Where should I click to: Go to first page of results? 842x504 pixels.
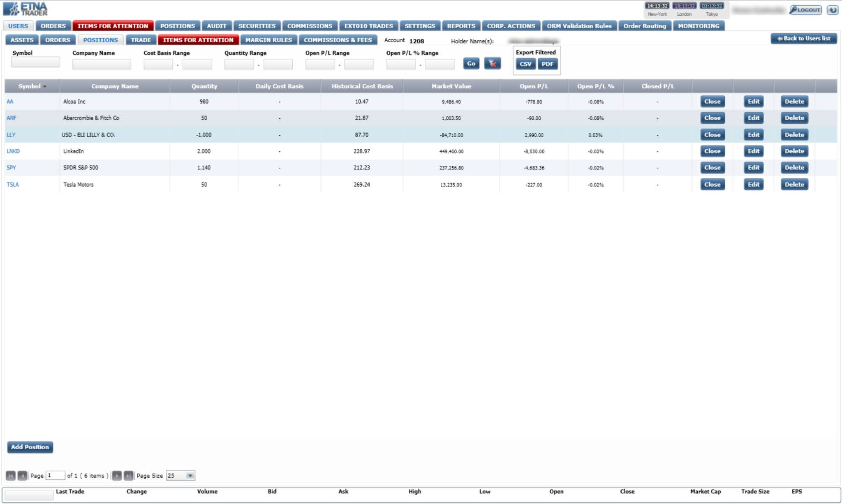(11, 476)
